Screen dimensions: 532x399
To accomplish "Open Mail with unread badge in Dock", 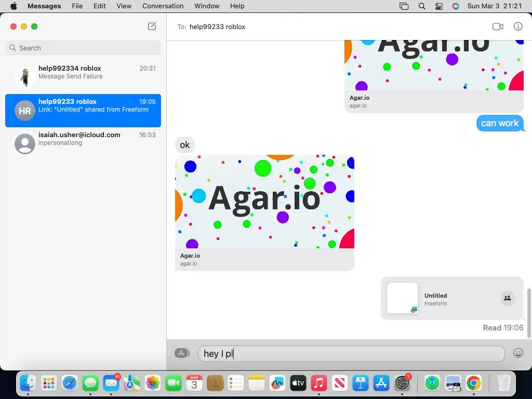I will point(111,383).
